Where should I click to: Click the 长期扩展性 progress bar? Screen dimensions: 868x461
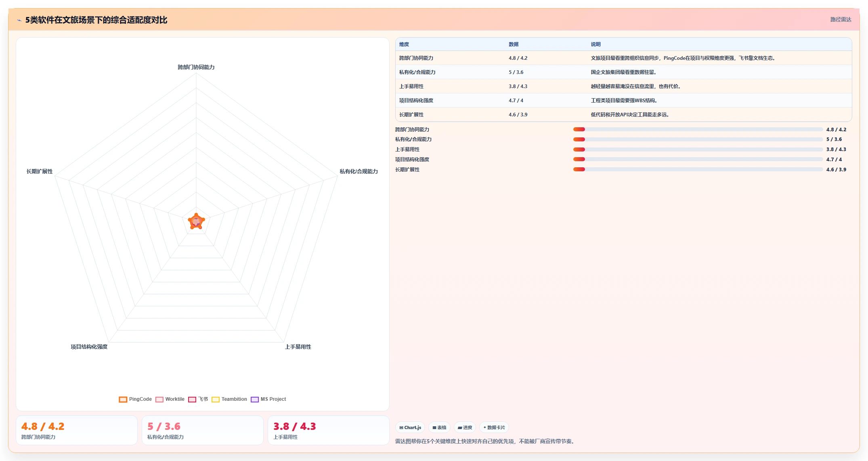point(698,169)
